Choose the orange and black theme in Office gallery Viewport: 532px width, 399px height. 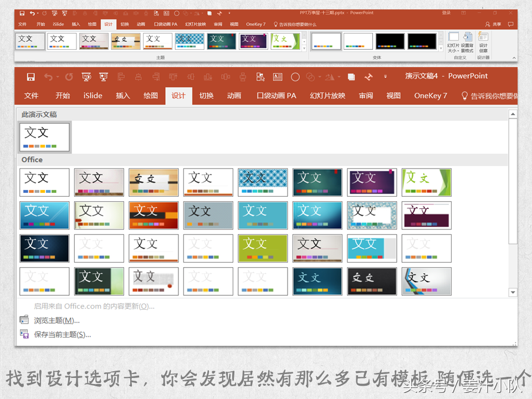pos(154,216)
